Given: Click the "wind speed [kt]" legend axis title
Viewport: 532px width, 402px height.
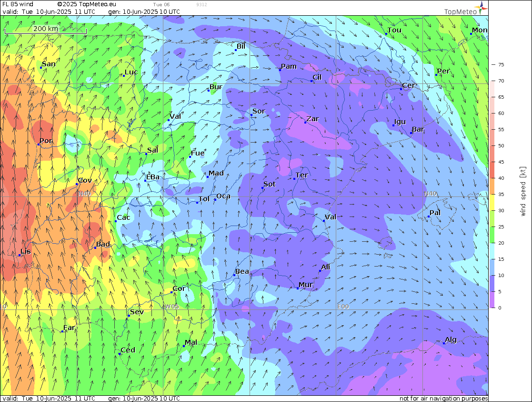Looking at the screenshot, I should (523, 191).
